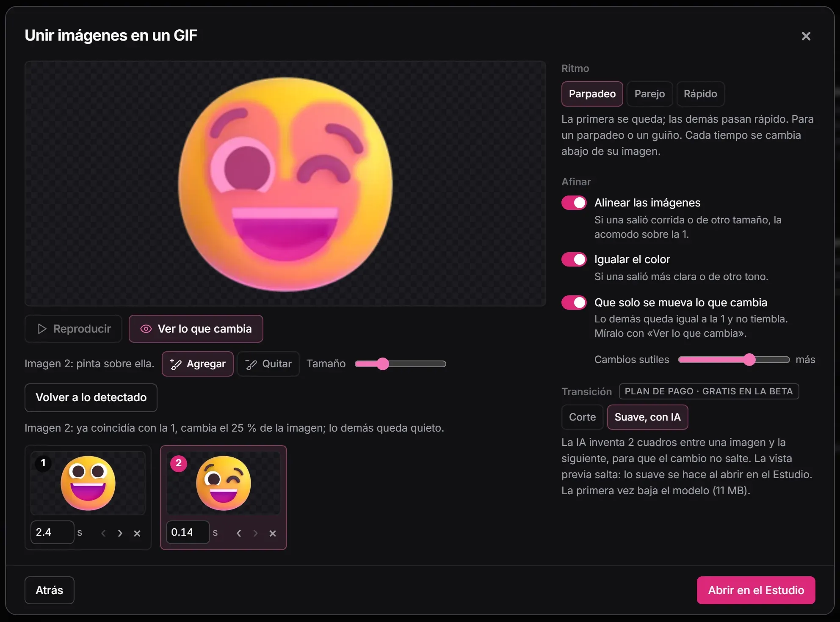The width and height of the screenshot is (840, 622).
Task: Adjust the Cambios sutiles sensitivity slider
Action: (734, 360)
